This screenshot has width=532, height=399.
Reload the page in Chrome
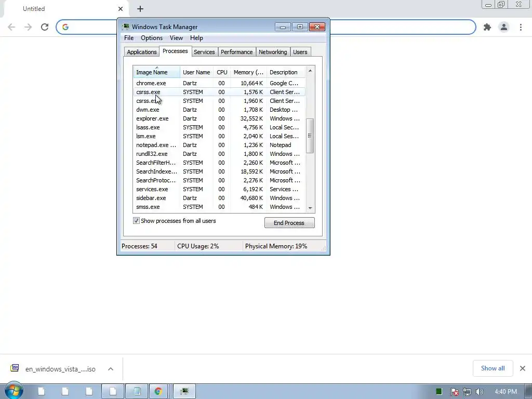pos(45,27)
